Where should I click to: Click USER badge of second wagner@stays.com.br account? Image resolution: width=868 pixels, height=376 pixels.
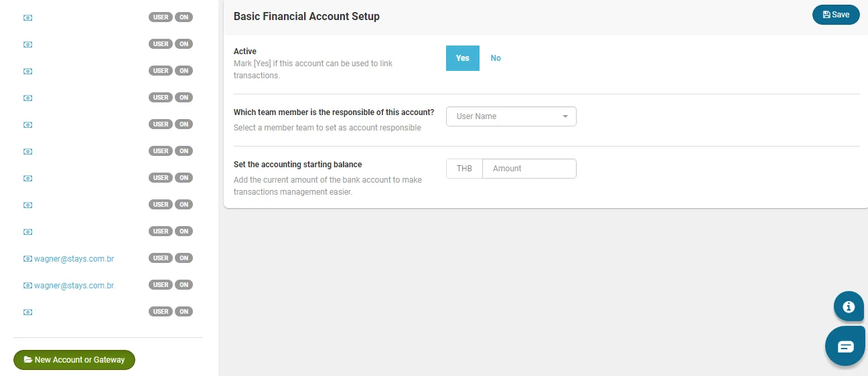(161, 285)
